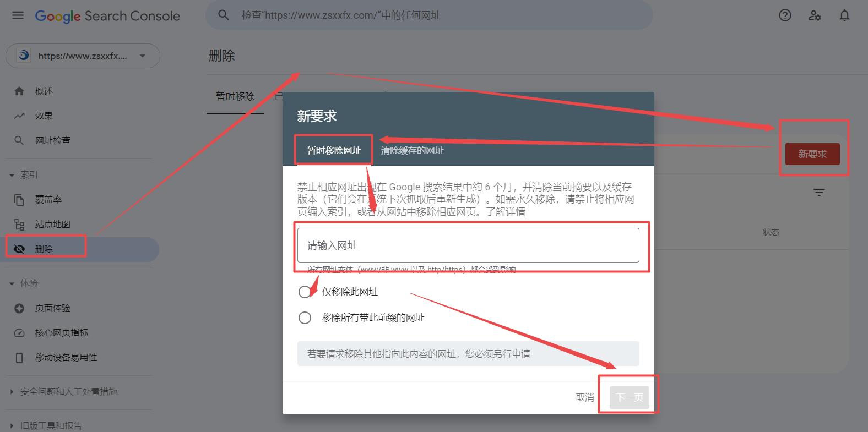Click the 页面体验 circle-plus icon

click(19, 308)
